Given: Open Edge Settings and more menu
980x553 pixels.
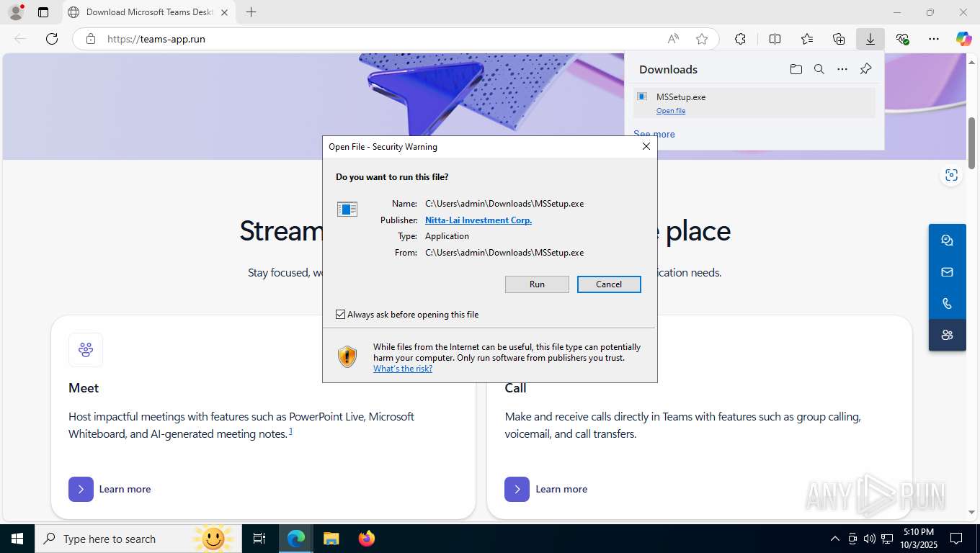Looking at the screenshot, I should pyautogui.click(x=934, y=39).
